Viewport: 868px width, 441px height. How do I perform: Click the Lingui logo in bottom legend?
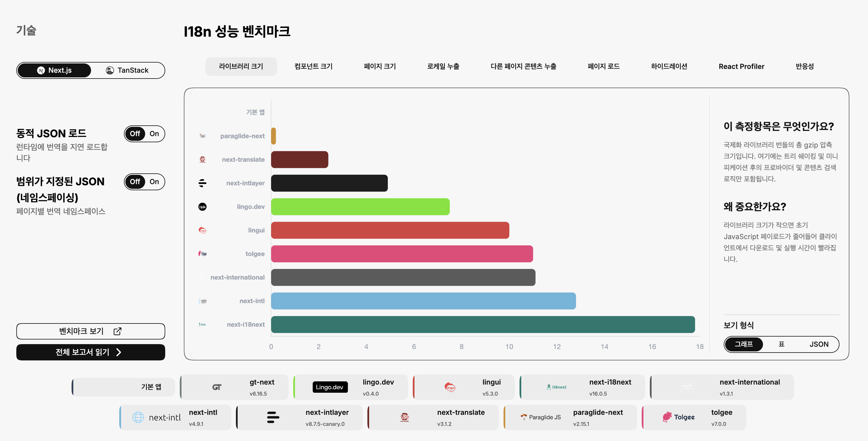(450, 387)
